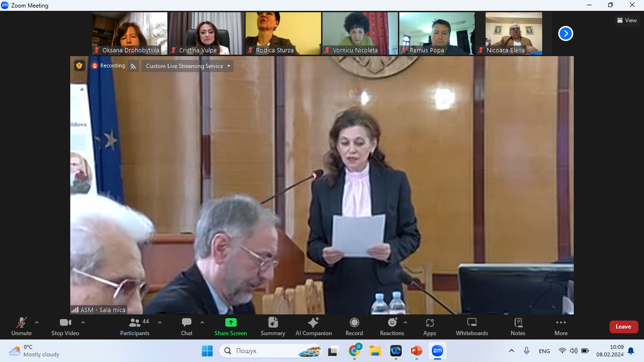Open the Notes tool
Image resolution: width=644 pixels, height=362 pixels.
518,327
